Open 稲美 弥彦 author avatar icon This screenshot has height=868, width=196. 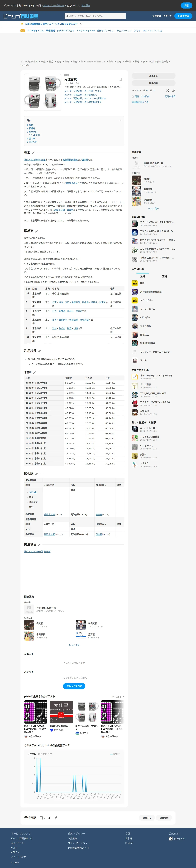pyautogui.click(x=51, y=730)
